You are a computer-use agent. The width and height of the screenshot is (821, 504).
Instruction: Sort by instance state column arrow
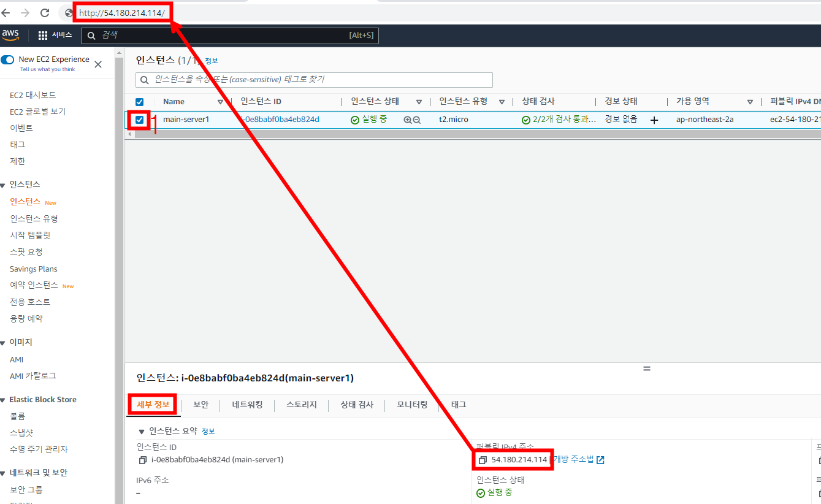point(419,102)
